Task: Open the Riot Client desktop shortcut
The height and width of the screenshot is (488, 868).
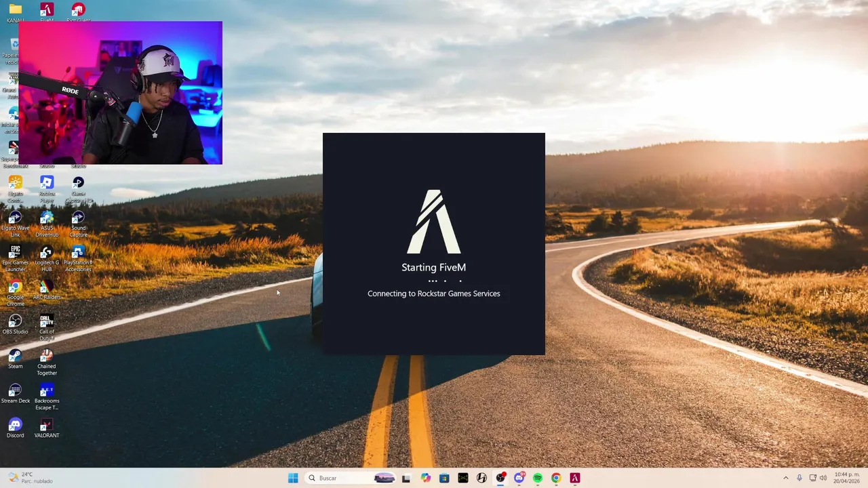Action: point(78,12)
